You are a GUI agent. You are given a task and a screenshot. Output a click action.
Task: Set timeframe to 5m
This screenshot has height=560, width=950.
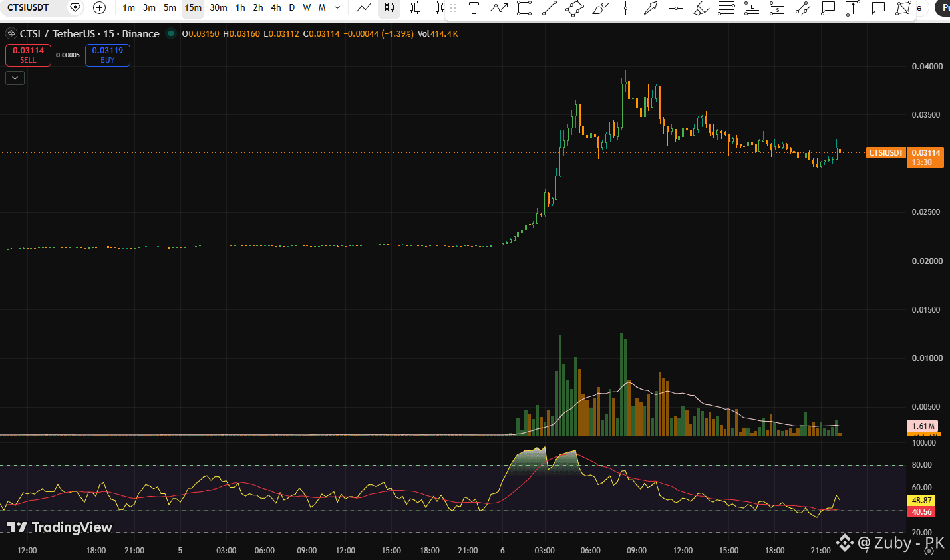coord(170,8)
